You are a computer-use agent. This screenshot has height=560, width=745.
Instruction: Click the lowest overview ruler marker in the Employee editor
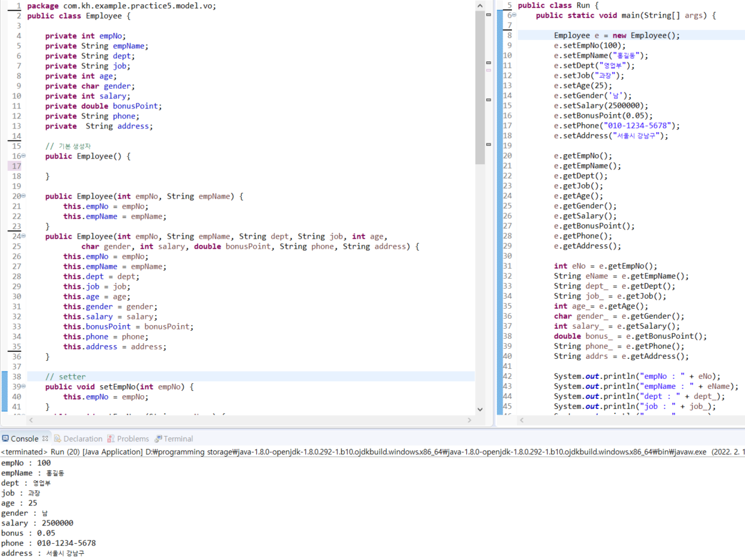click(x=489, y=145)
